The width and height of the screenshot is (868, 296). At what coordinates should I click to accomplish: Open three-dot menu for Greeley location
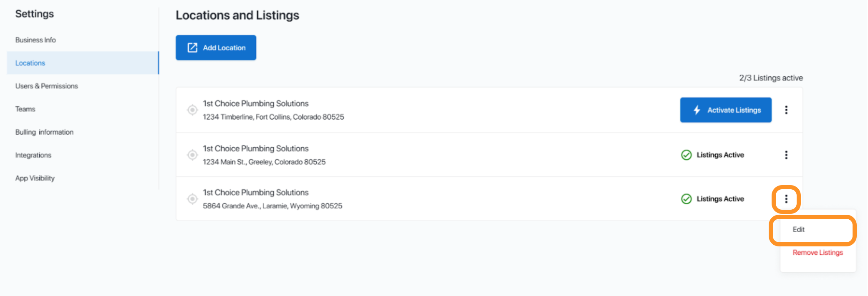(x=786, y=155)
